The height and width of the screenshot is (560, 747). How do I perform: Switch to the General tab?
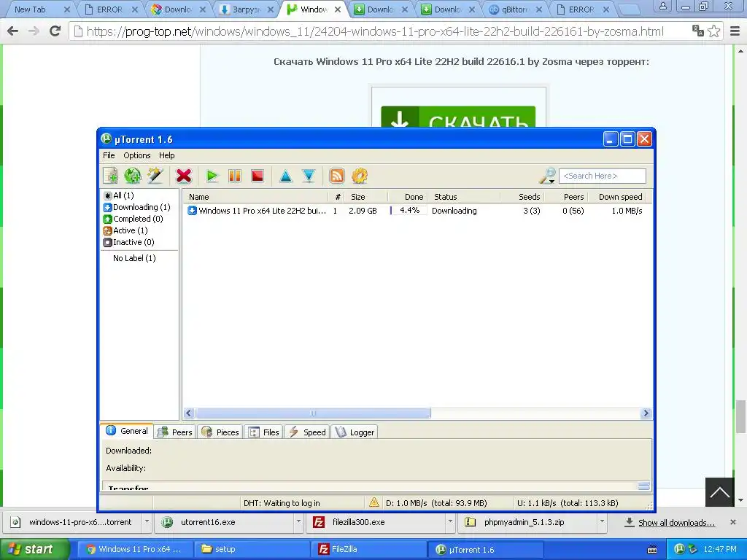click(x=127, y=431)
